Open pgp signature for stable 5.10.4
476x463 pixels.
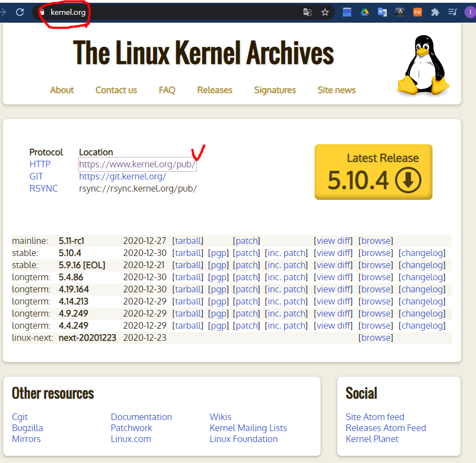218,253
